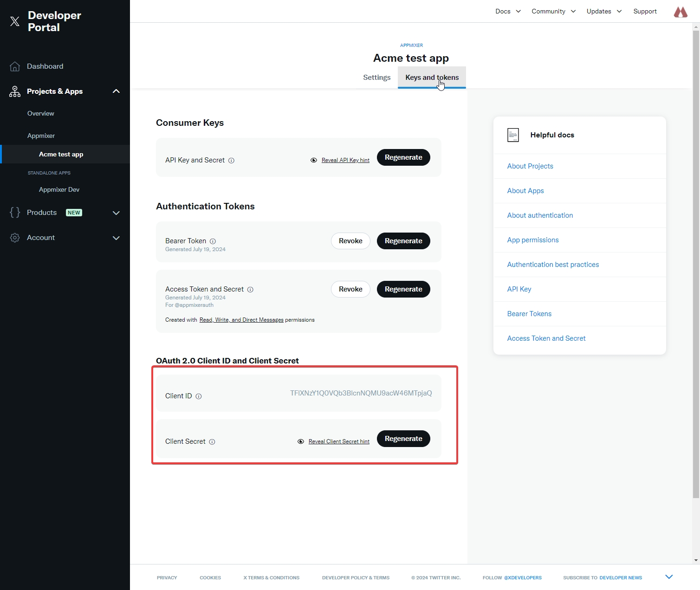This screenshot has width=700, height=590.
Task: Click eye icon to reveal Client Secret hint
Action: (x=301, y=441)
